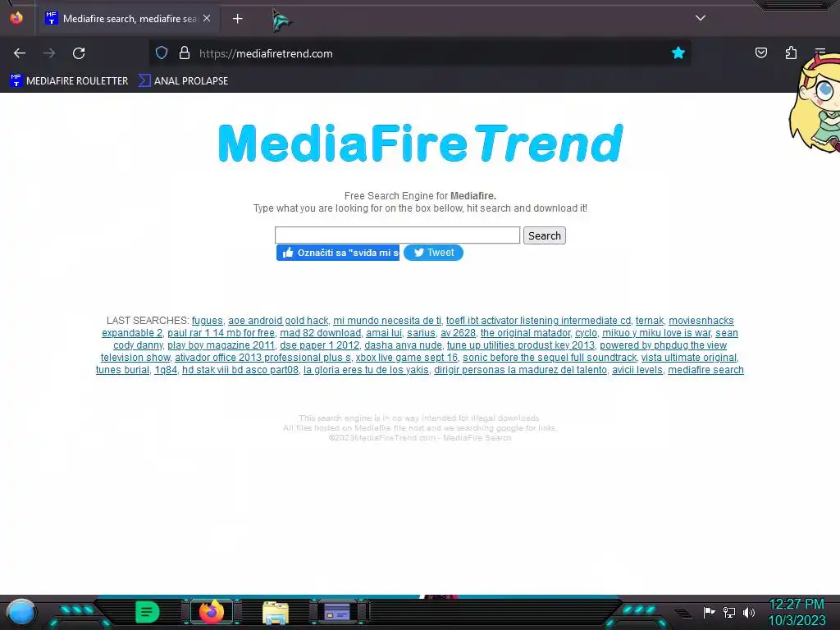Open the Start orb on taskbar
The height and width of the screenshot is (630, 840).
click(x=21, y=612)
